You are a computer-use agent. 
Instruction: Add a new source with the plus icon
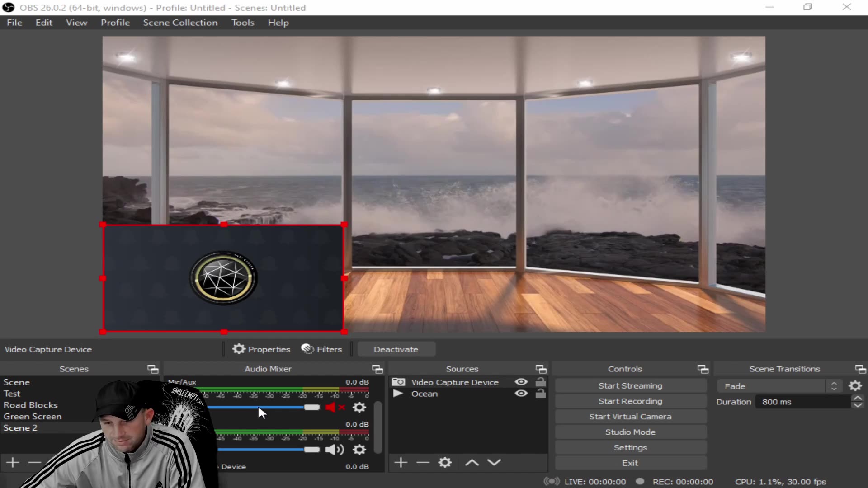click(x=401, y=462)
